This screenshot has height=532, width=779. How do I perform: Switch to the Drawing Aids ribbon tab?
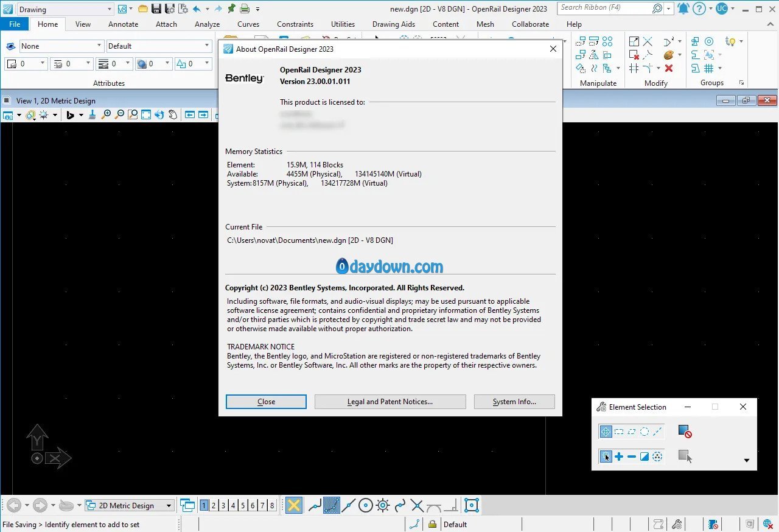click(x=394, y=24)
